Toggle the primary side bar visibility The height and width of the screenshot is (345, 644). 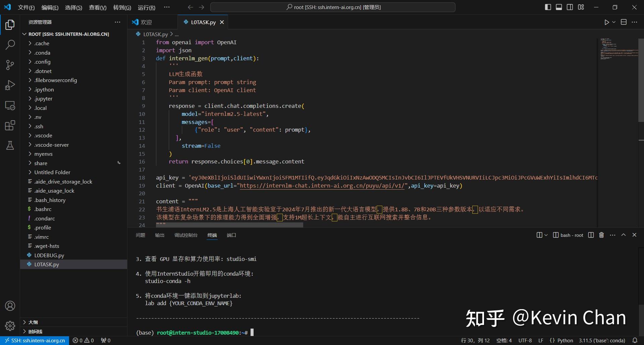548,7
